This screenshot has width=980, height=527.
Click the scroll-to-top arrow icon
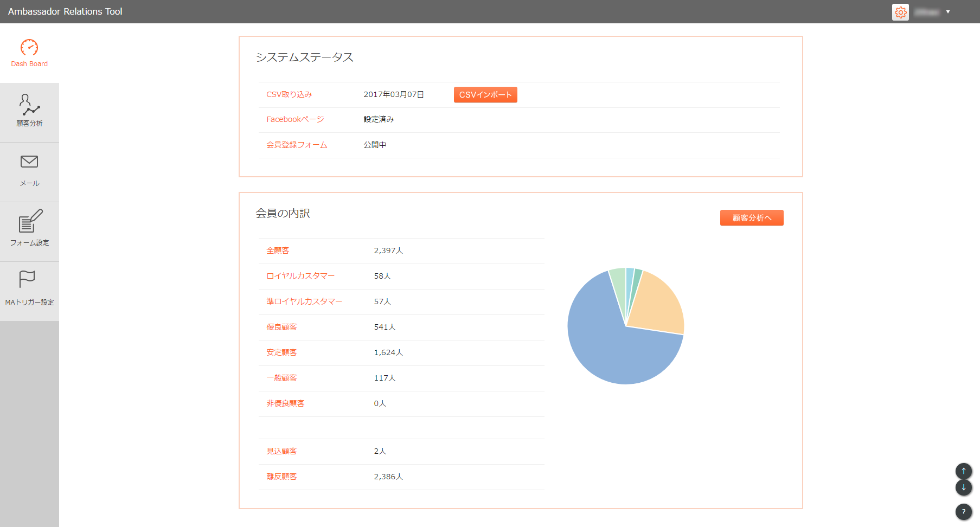click(x=964, y=471)
